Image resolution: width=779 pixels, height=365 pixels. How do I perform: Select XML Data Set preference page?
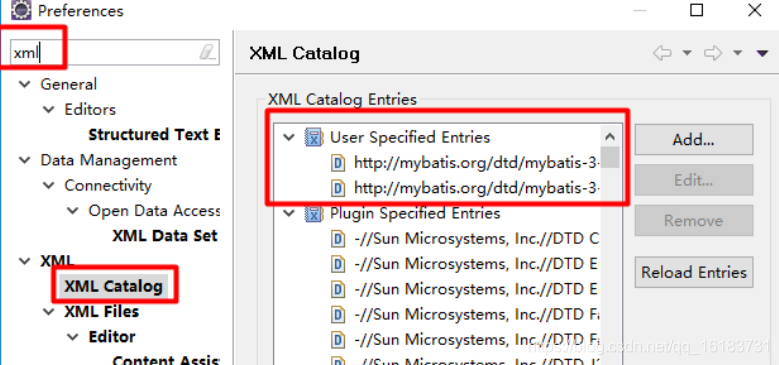(165, 235)
